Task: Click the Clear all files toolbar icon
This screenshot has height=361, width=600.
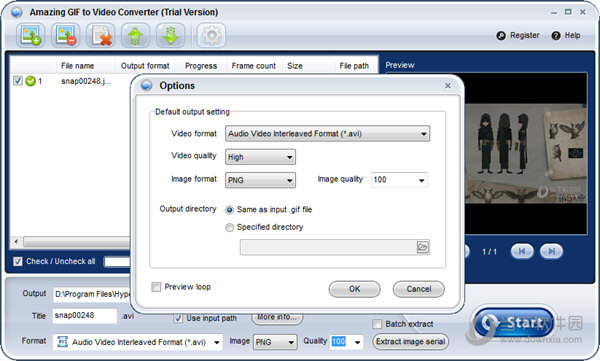Action: coord(101,35)
